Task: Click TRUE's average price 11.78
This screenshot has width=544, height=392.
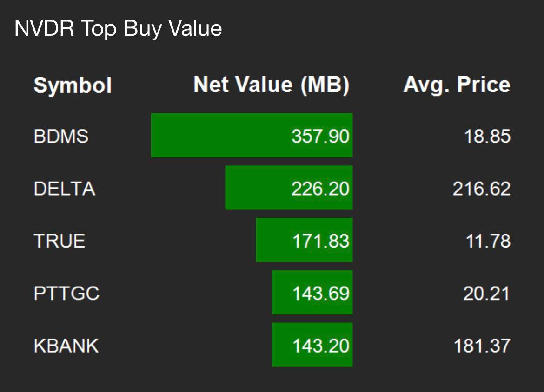Action: click(488, 242)
